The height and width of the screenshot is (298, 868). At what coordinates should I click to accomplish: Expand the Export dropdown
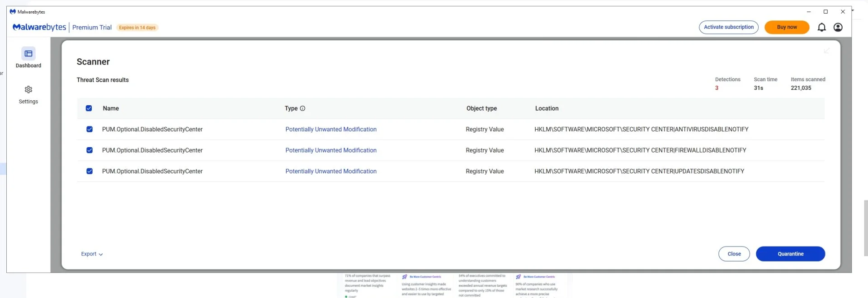point(92,254)
